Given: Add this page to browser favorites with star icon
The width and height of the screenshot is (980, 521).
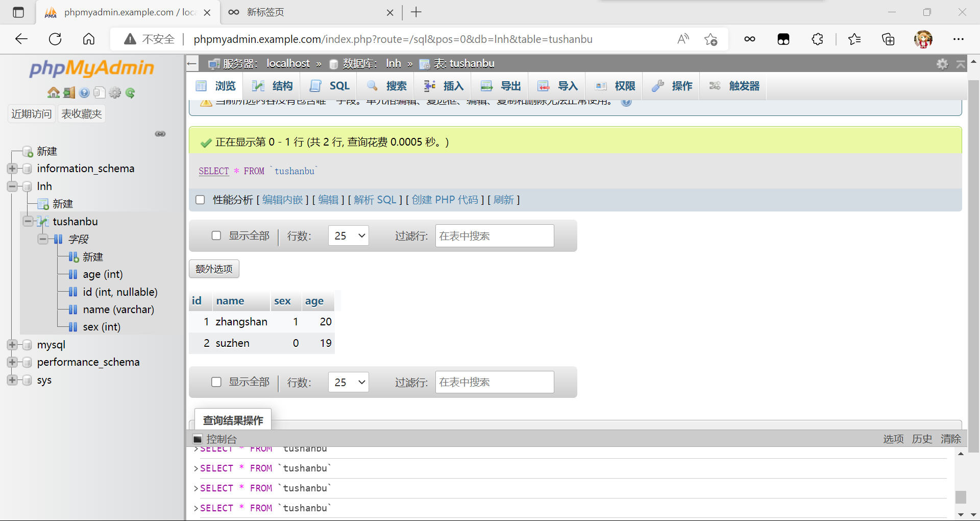Looking at the screenshot, I should tap(710, 39).
